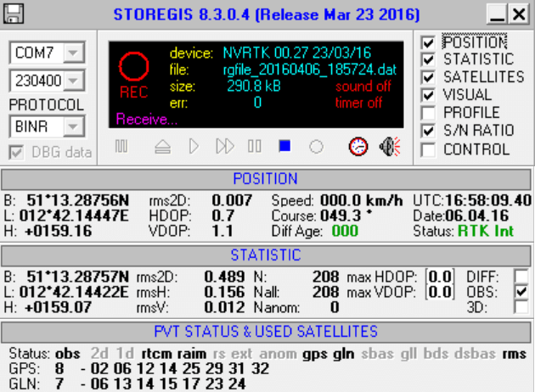Viewport: 535px width, 392px height.
Task: Click the save disk icon in title bar
Action: (x=14, y=14)
